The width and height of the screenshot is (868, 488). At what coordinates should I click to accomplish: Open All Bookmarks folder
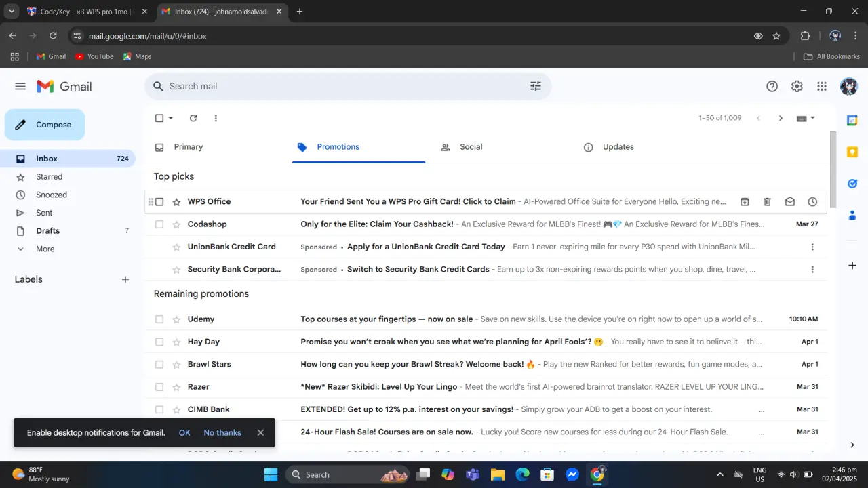(x=831, y=56)
